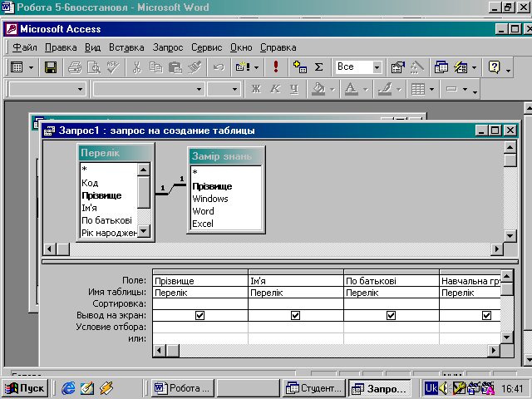The height and width of the screenshot is (399, 532).
Task: Click the volume speaker tray icon
Action: [x=443, y=388]
